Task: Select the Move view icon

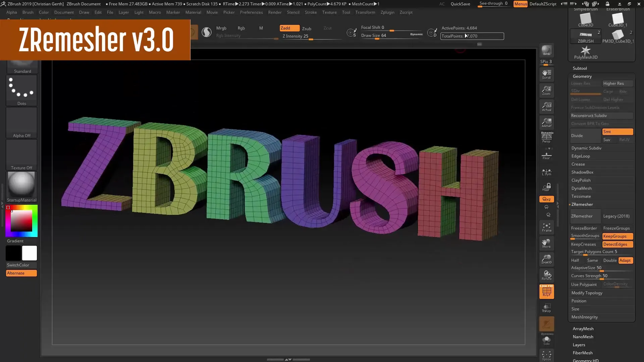Action: (x=546, y=244)
